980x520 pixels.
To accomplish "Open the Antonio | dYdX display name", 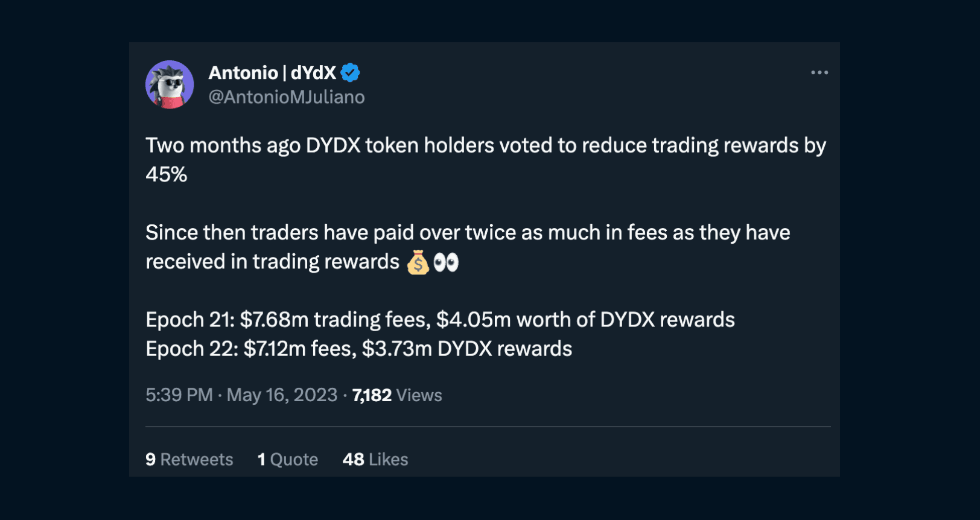I will (x=272, y=73).
